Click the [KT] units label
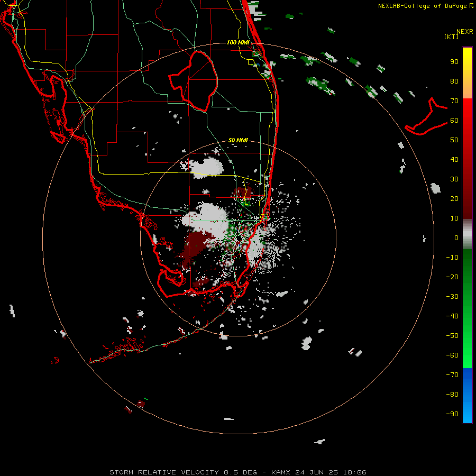 (452, 36)
